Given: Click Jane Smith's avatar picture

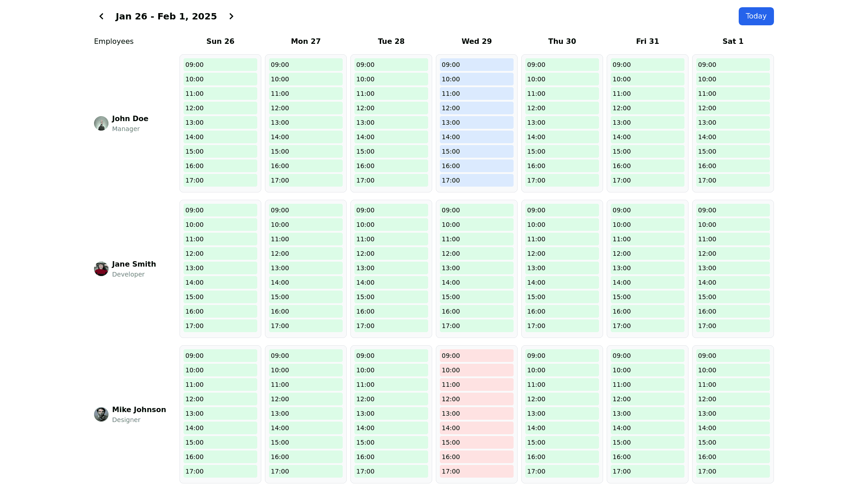Looking at the screenshot, I should [101, 269].
